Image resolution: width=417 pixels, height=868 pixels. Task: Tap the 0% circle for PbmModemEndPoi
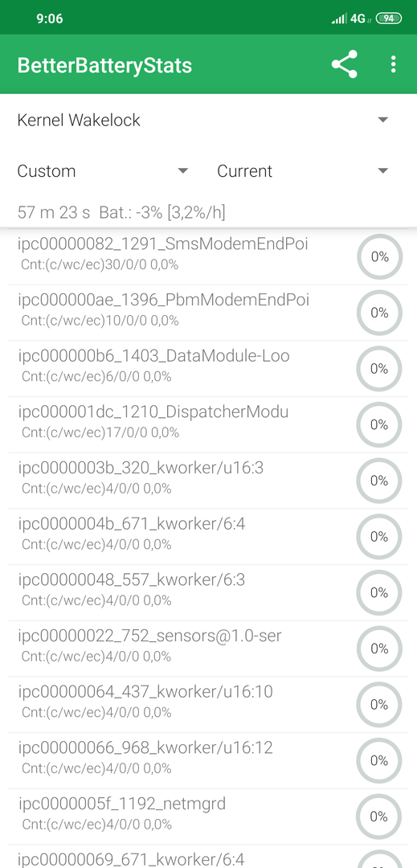[379, 313]
